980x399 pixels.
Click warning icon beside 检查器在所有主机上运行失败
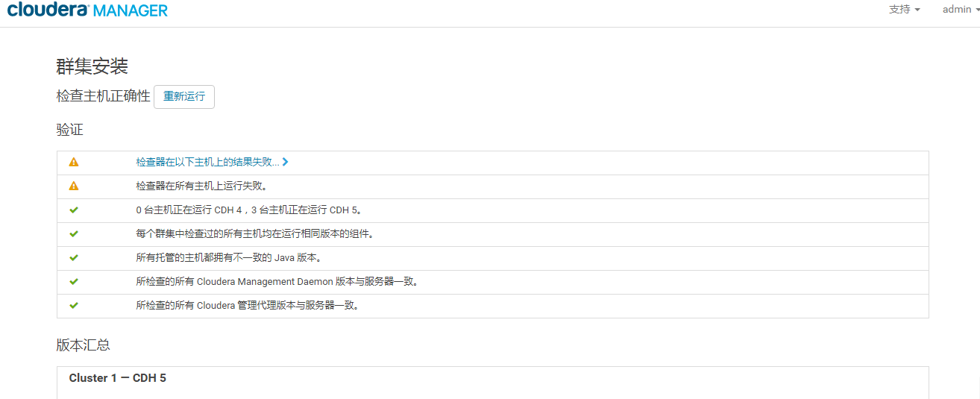coord(74,186)
